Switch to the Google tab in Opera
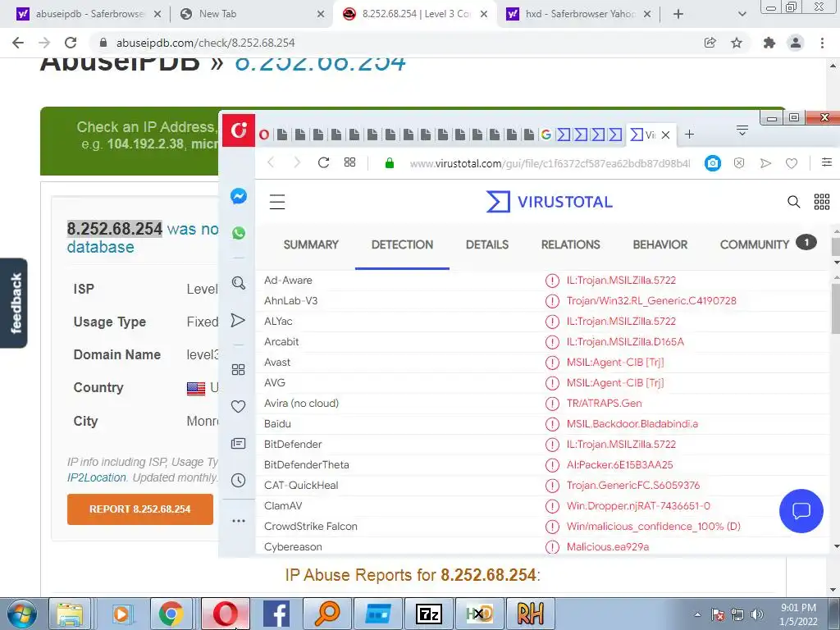The image size is (840, 630). (x=546, y=135)
